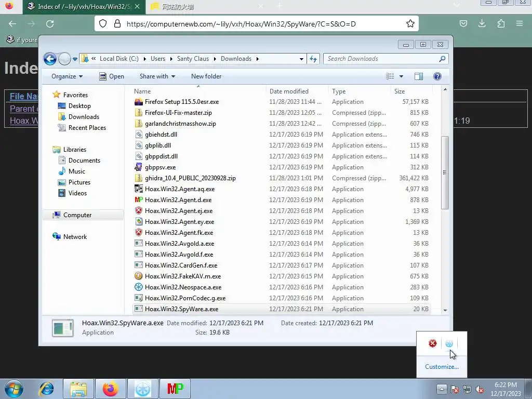Open the arrow after Downloads breadcrumb
This screenshot has height=399, width=532.
coord(258,59)
